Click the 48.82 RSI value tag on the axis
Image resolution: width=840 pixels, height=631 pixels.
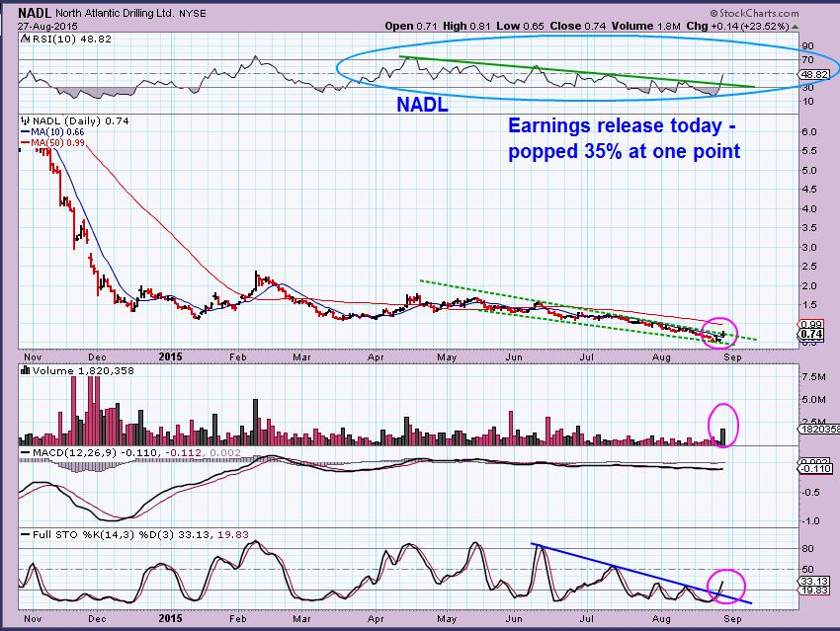(x=815, y=74)
